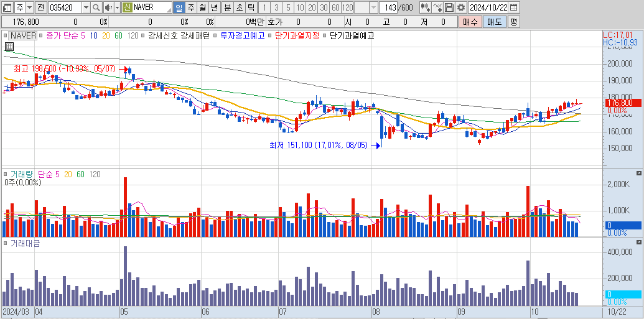The height and width of the screenshot is (319, 644).
Task: Select the 1 interval button
Action: click(264, 7)
